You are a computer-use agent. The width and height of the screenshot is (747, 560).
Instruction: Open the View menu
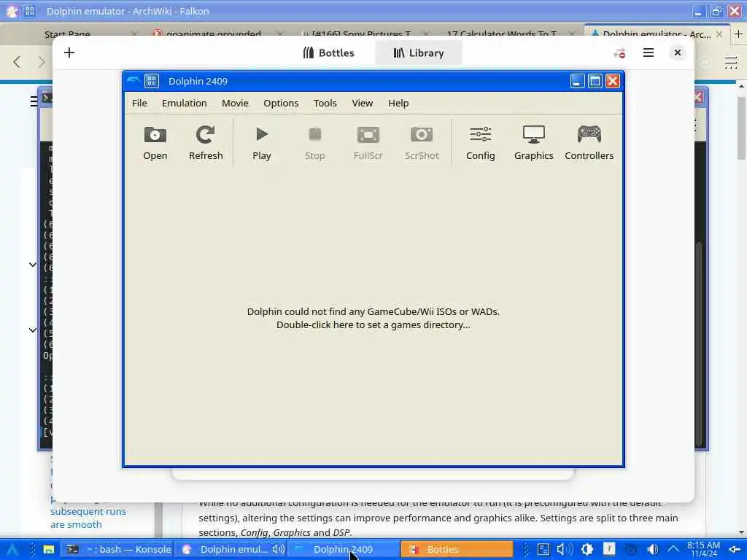[x=363, y=104]
